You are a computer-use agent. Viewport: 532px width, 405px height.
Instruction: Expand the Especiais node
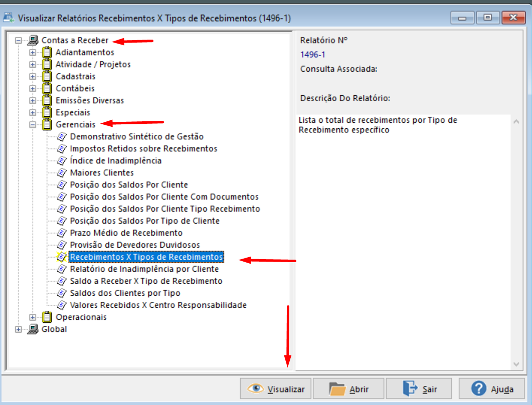[33, 113]
